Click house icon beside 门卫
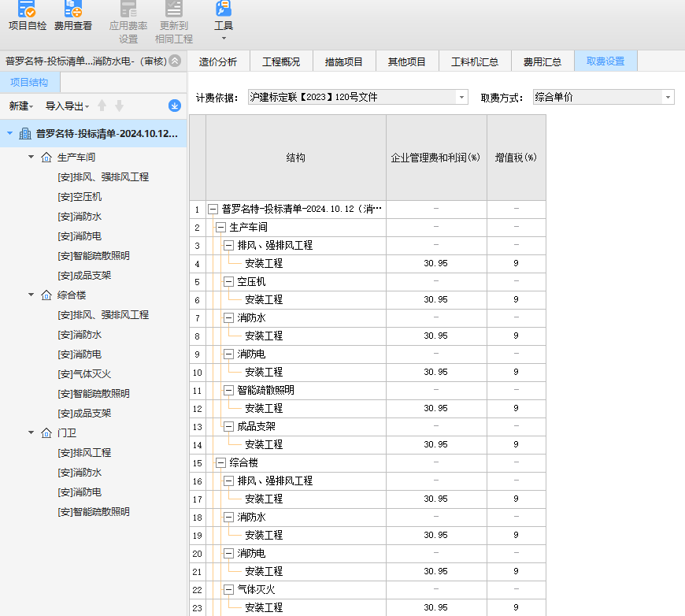The image size is (685, 616). [46, 432]
